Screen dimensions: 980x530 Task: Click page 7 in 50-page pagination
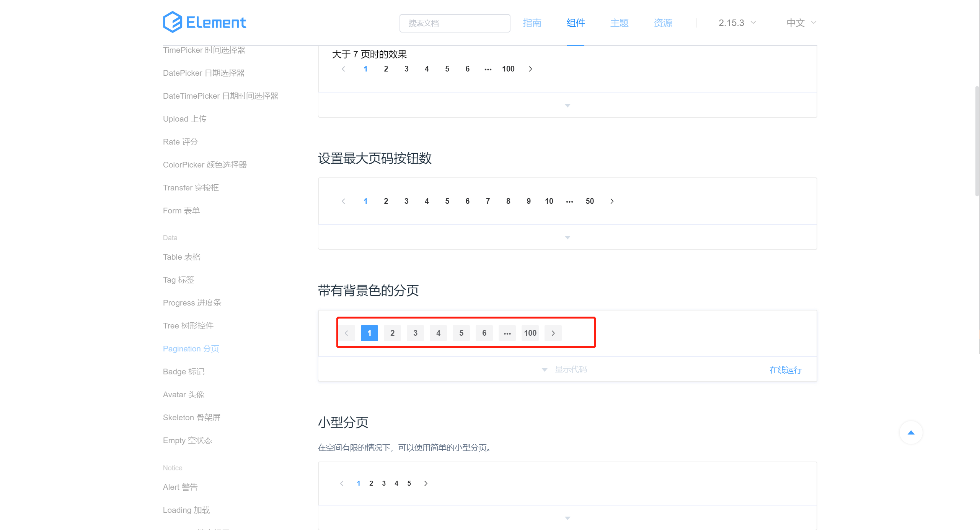point(488,201)
